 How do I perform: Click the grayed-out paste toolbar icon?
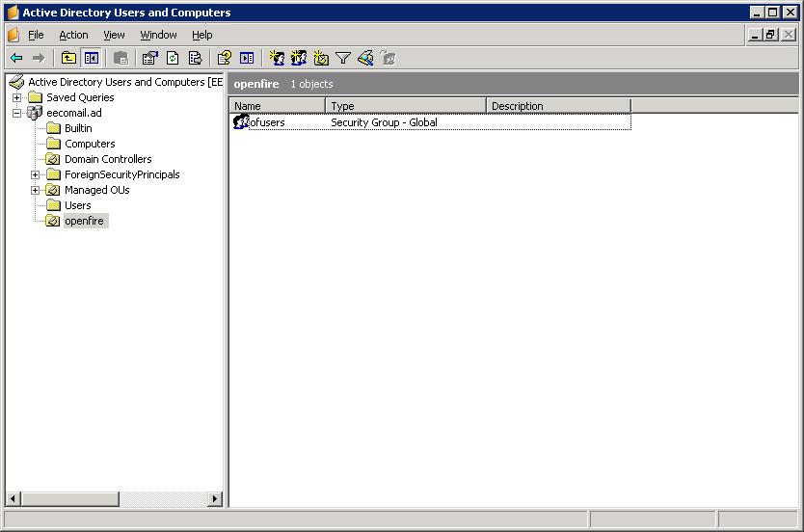[121, 59]
